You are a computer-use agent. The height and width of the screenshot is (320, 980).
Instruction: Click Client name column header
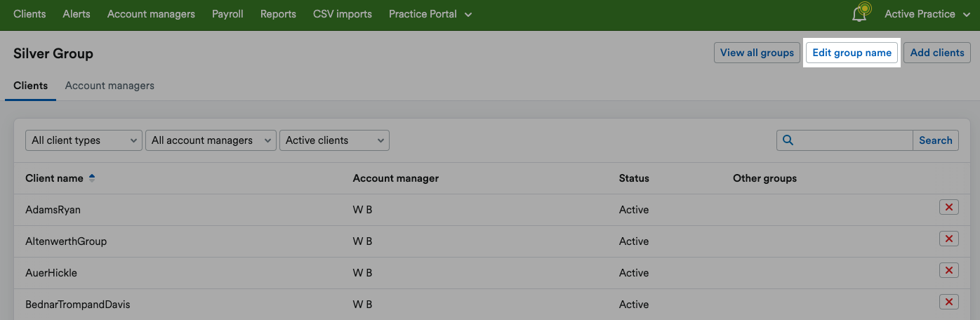[x=54, y=178]
